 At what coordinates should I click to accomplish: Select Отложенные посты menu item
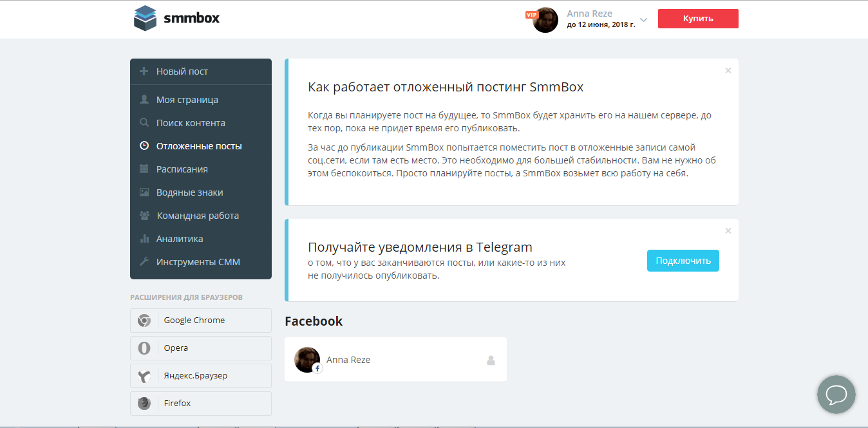point(201,146)
